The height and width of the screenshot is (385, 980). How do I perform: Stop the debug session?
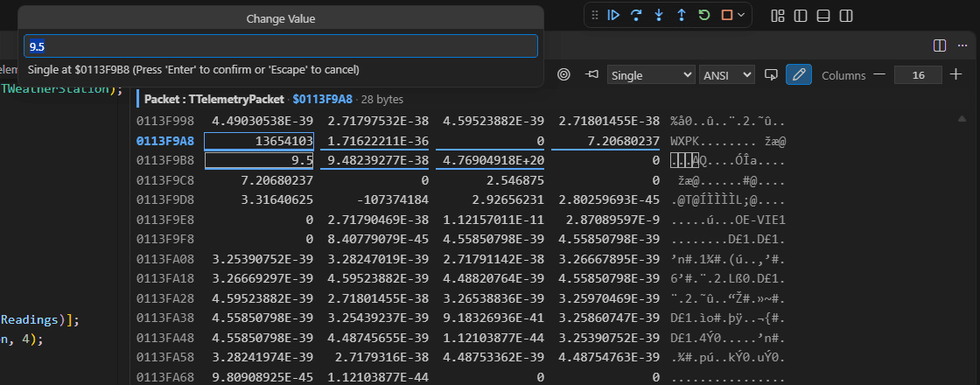coord(727,15)
